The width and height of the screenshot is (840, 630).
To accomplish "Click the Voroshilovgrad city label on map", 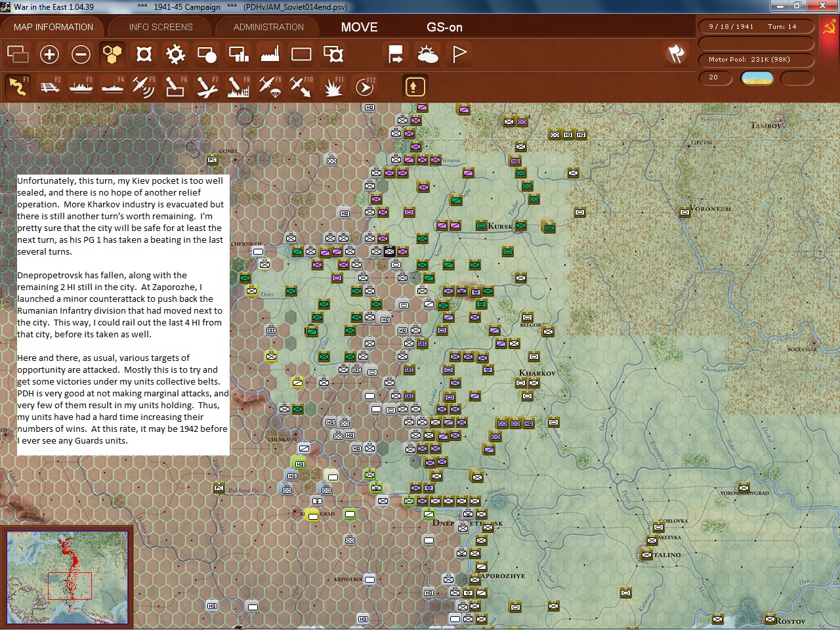I will pyautogui.click(x=744, y=493).
